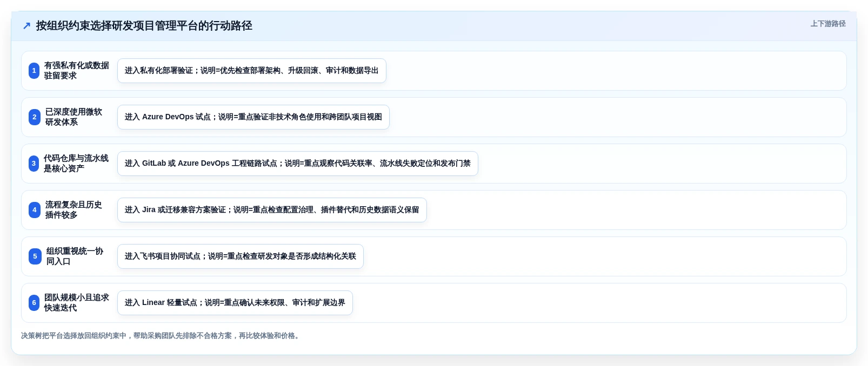Click the condition 组织重视统一协同入口
This screenshot has width=868, height=366.
[75, 256]
